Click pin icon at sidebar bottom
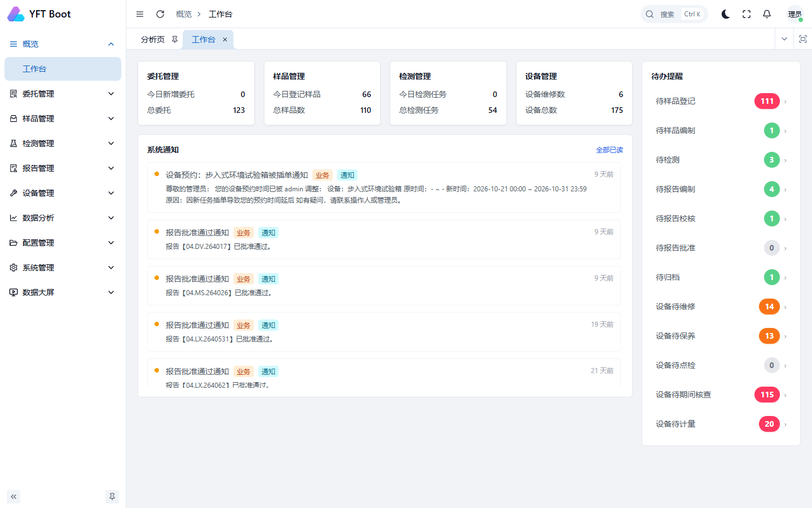The image size is (812, 508). click(x=112, y=497)
